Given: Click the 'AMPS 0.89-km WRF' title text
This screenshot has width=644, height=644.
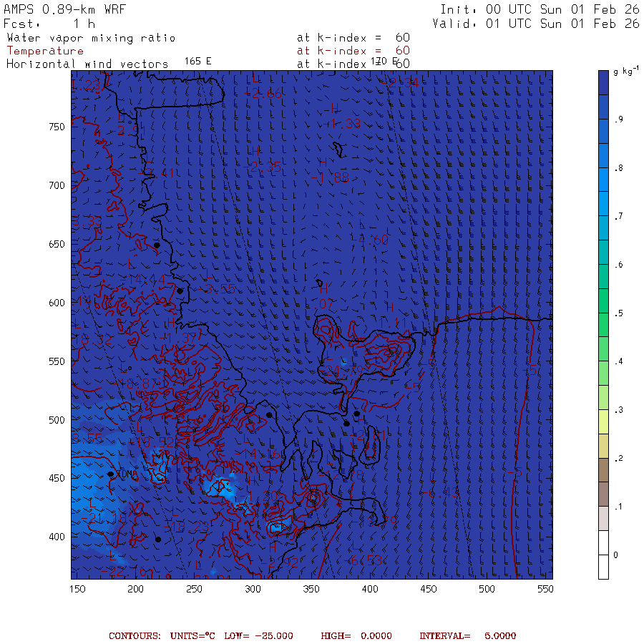Looking at the screenshot, I should click(64, 9).
